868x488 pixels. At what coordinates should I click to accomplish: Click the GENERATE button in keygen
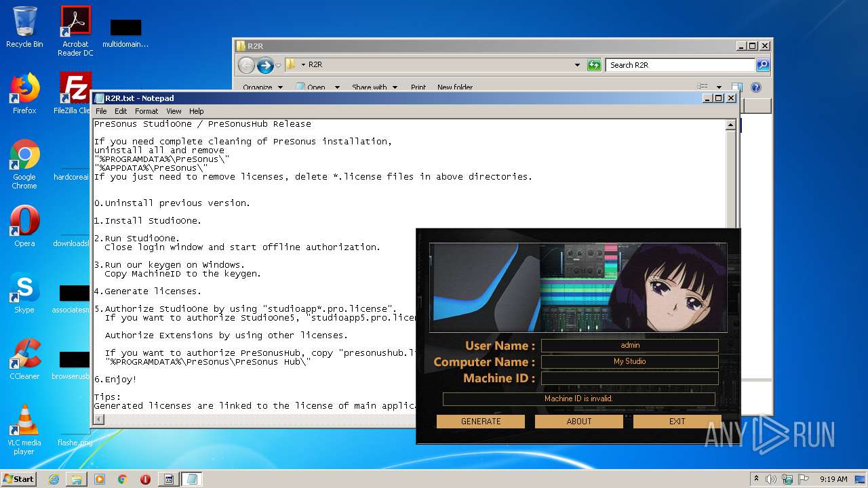[481, 421]
